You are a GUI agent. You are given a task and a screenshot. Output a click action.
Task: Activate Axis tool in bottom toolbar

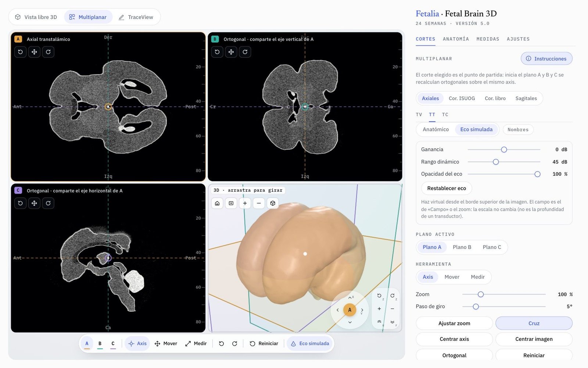pyautogui.click(x=137, y=344)
